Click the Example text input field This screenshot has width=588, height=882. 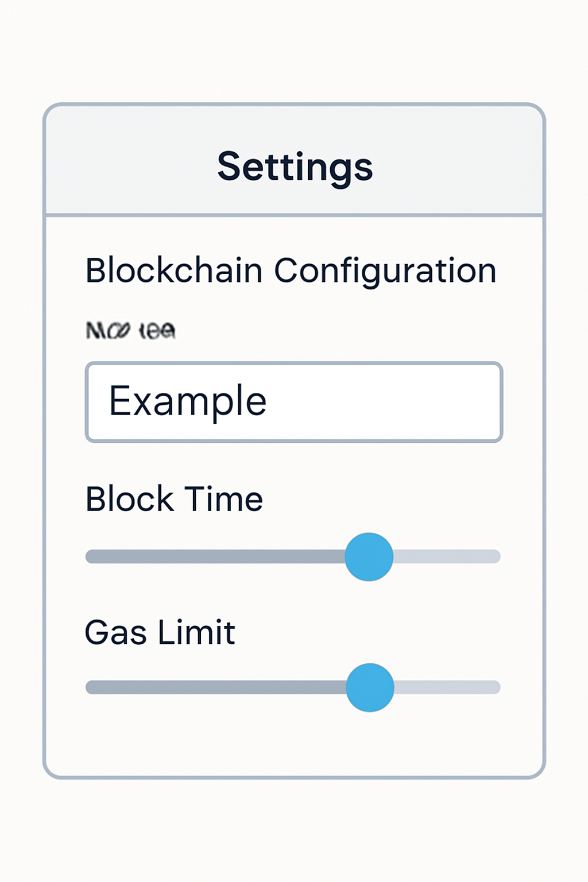point(294,402)
